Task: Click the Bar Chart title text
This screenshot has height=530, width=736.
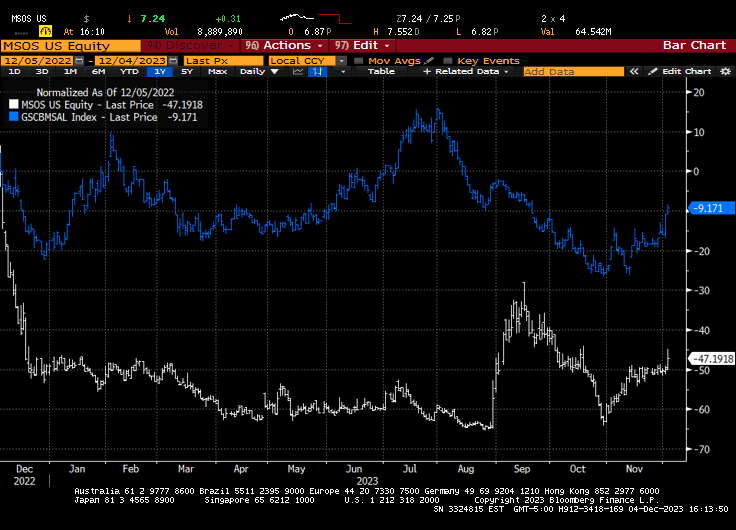Action: click(x=694, y=46)
